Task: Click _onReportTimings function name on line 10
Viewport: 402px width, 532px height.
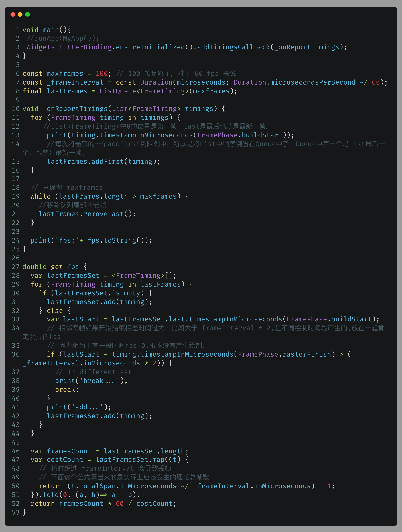Action: click(75, 109)
